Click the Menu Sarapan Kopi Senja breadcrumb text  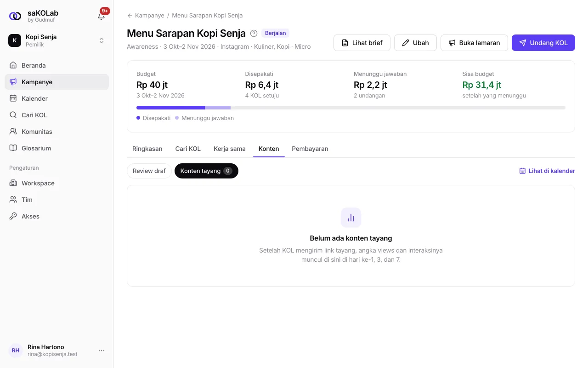tap(207, 16)
